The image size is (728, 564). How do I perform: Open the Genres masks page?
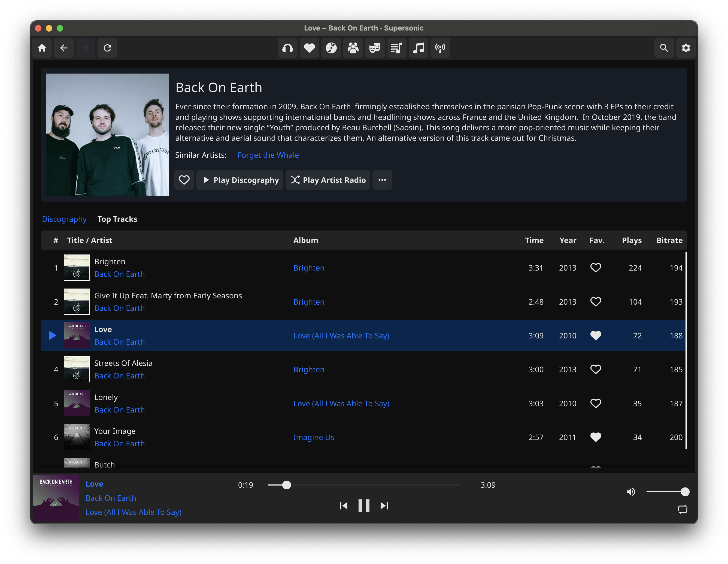pyautogui.click(x=375, y=48)
